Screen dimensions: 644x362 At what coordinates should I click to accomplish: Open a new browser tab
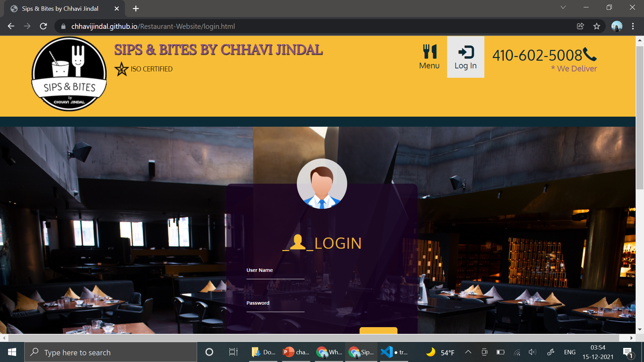pos(136,9)
